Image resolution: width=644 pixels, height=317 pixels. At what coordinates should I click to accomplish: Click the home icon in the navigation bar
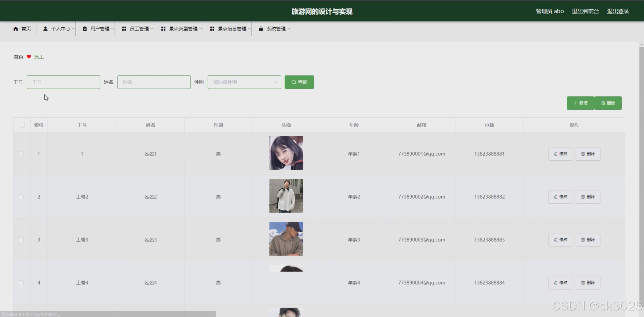[x=16, y=29]
